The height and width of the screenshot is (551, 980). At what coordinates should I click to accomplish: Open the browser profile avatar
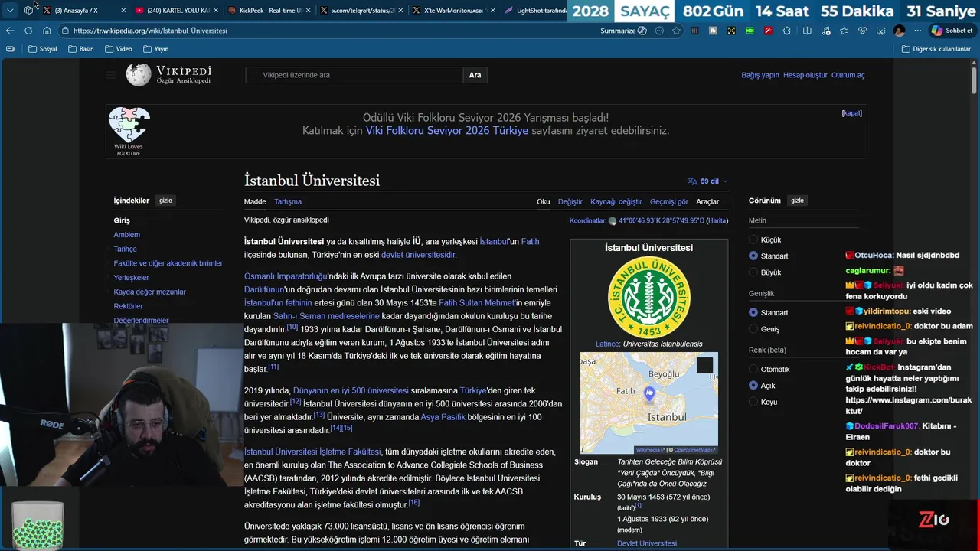point(899,31)
